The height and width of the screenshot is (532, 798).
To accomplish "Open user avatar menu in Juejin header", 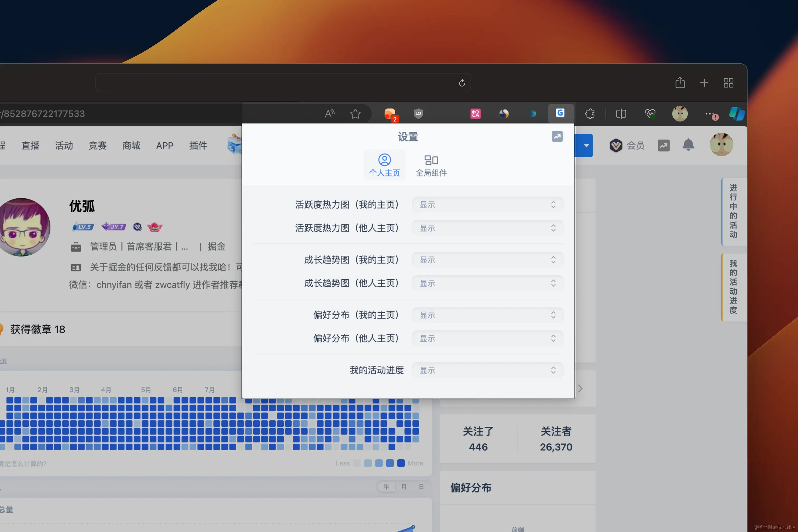I will pyautogui.click(x=721, y=145).
